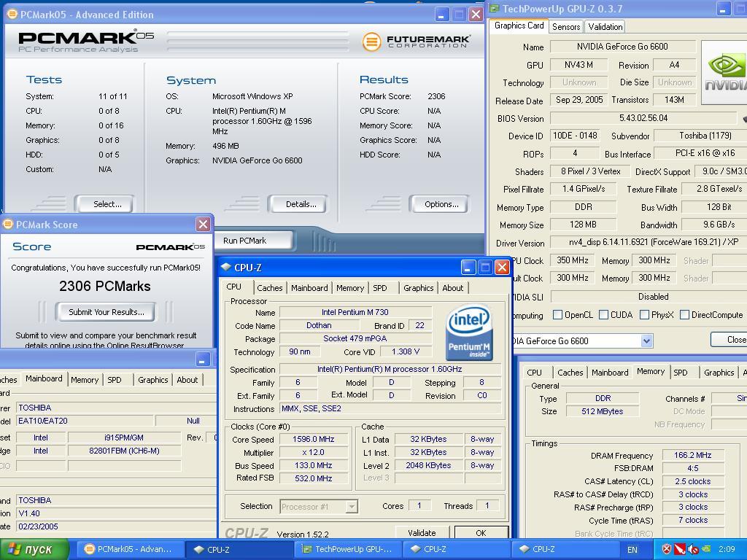Viewport: 747px width, 560px height.
Task: Click the i915PM/GM chipset field
Action: [124, 437]
